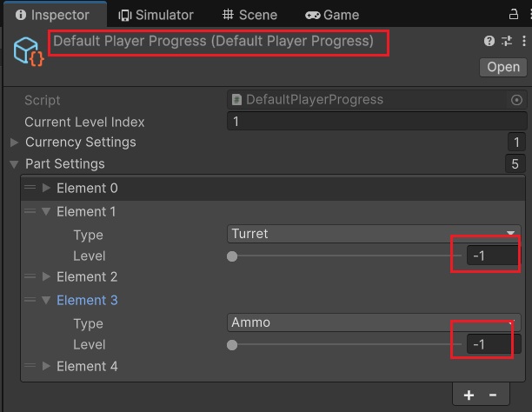Expand Element 4 in the list

point(46,366)
